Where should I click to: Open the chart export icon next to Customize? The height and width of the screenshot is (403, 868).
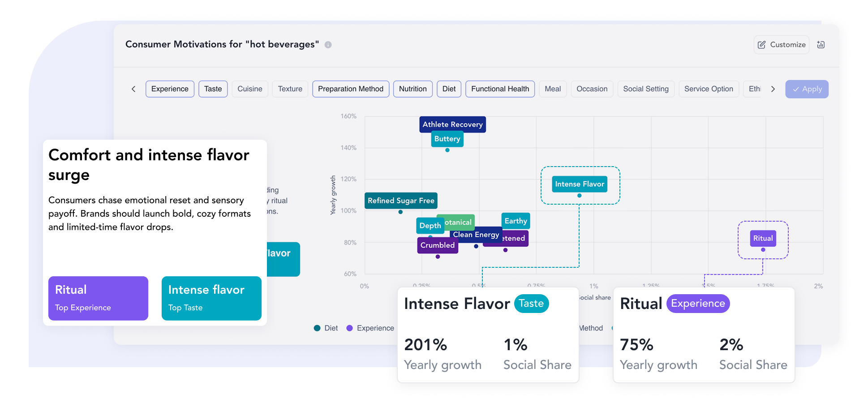[x=821, y=45]
